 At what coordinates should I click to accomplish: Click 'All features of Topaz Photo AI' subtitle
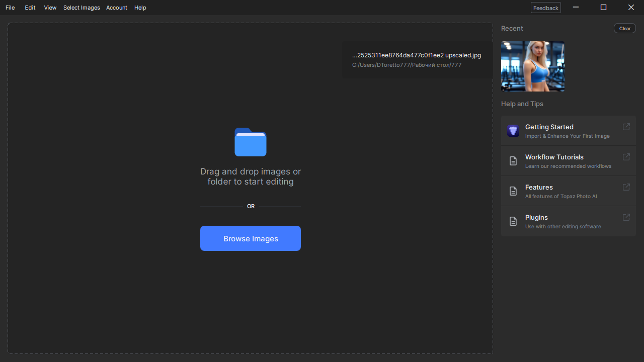click(561, 197)
